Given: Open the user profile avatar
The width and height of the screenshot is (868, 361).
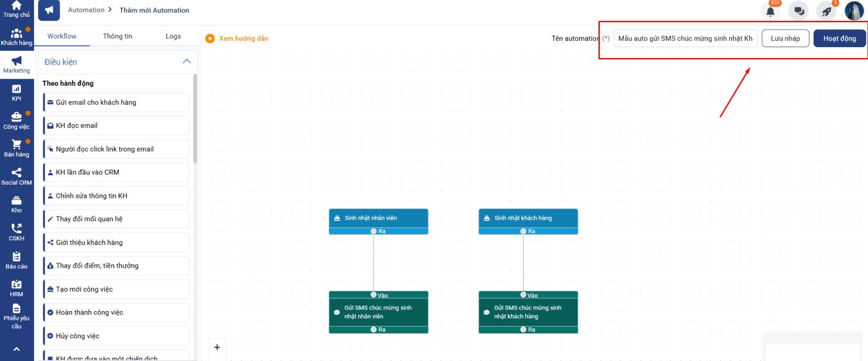Looking at the screenshot, I should click(x=854, y=11).
